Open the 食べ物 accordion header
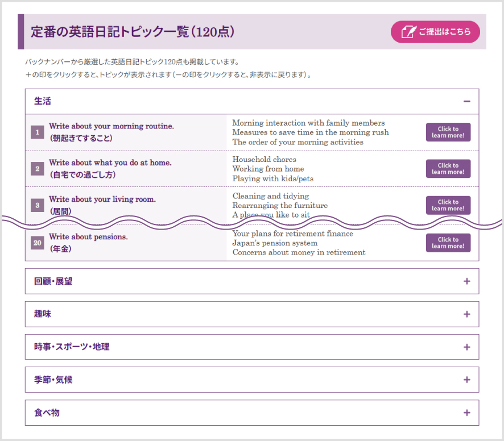 [x=47, y=413]
